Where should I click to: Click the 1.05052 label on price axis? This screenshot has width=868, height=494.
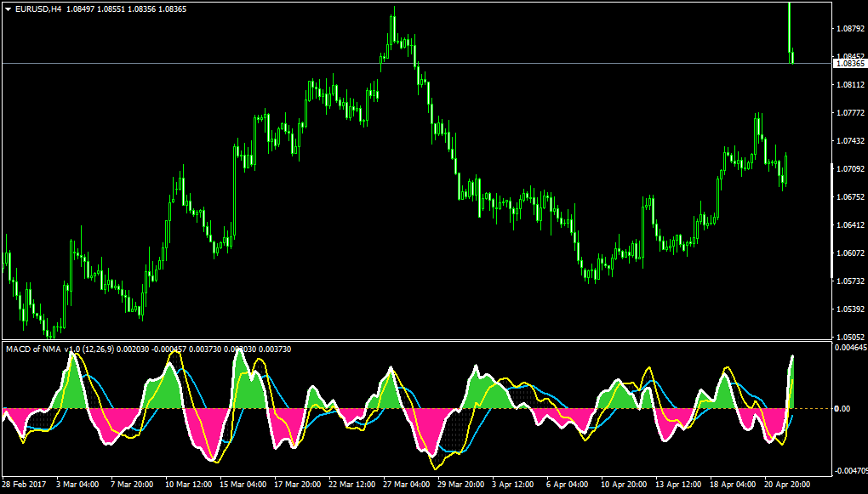pyautogui.click(x=852, y=337)
